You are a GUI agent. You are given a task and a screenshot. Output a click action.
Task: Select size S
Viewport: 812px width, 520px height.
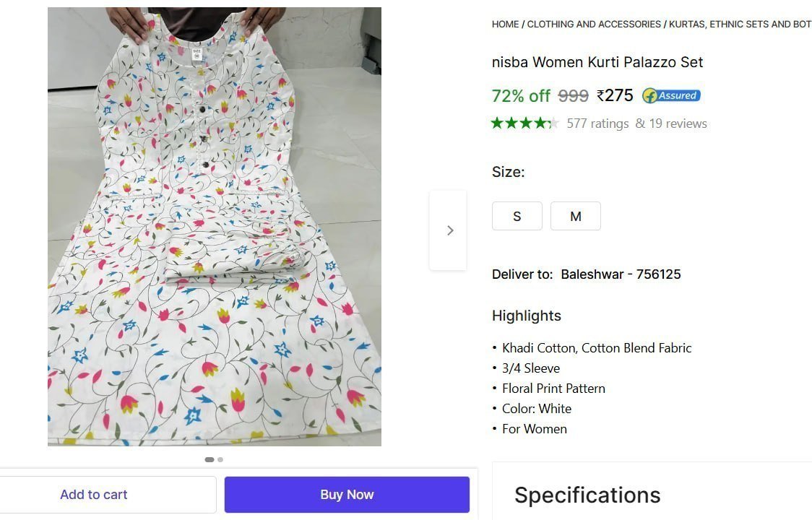tap(517, 216)
